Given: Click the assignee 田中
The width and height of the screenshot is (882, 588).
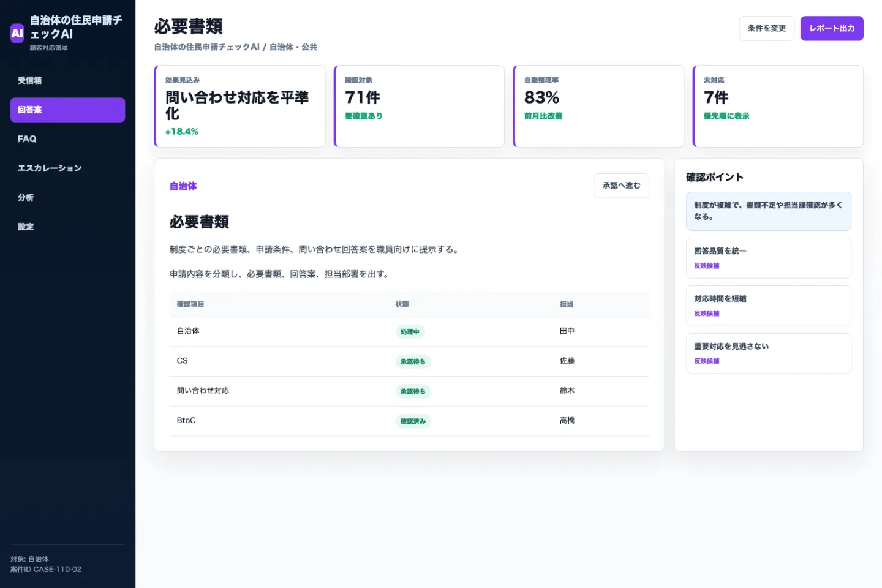Looking at the screenshot, I should point(567,331).
